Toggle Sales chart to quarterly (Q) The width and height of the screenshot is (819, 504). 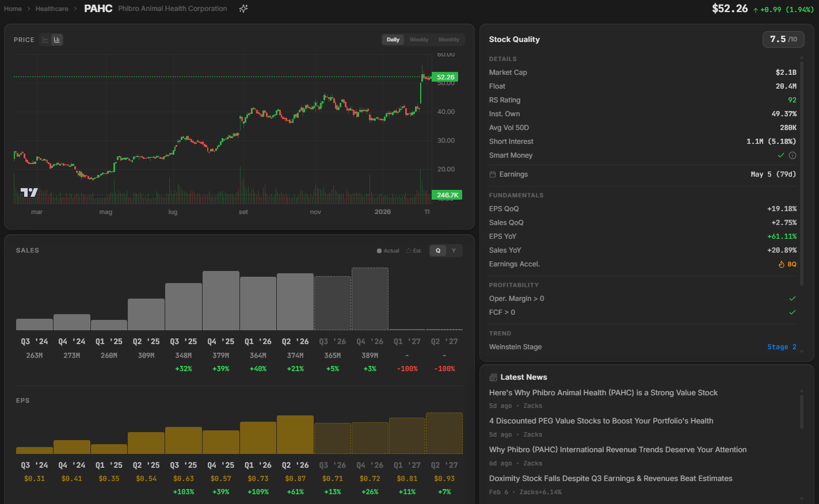tap(438, 251)
